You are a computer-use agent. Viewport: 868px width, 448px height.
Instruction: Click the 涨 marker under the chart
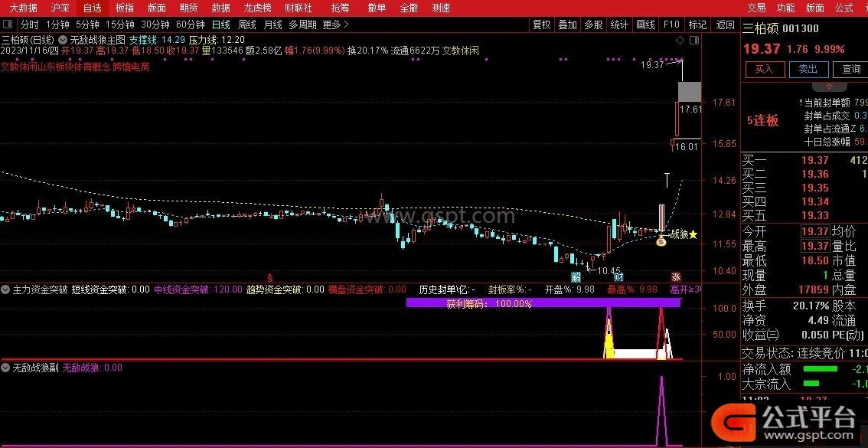coord(676,277)
